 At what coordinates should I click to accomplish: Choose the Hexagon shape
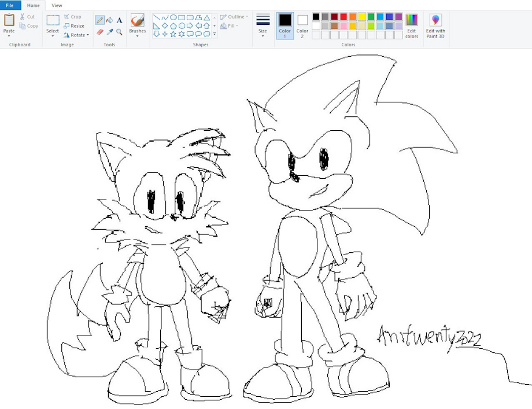coord(182,26)
